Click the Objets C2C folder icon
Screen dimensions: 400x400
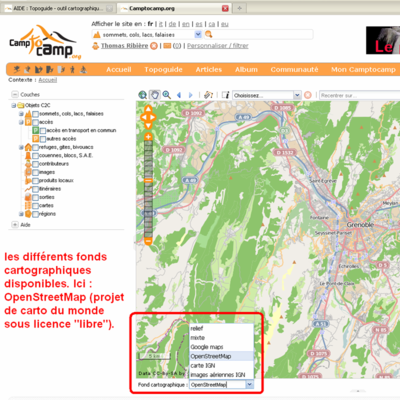pyautogui.click(x=21, y=105)
